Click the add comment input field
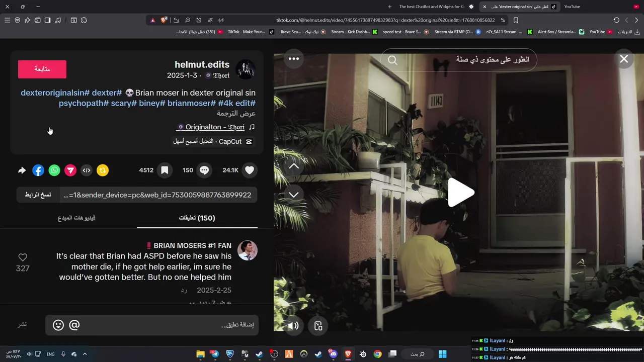This screenshot has height=362, width=644. (x=152, y=325)
